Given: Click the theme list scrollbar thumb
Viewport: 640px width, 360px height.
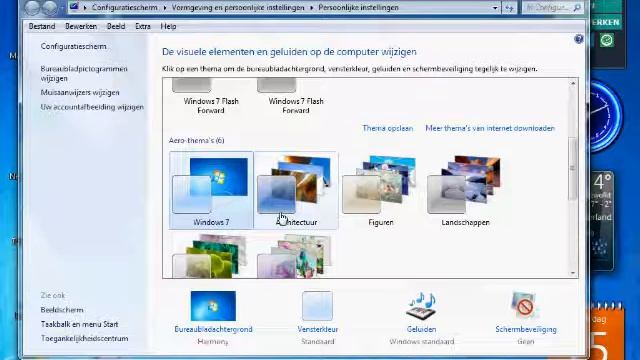Looking at the screenshot, I should point(573,168).
